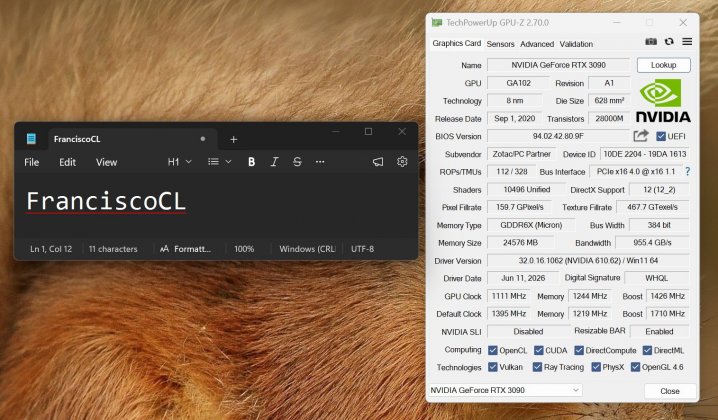Click the Notepad feedback megaphone icon
This screenshot has height=420, width=718.
click(378, 162)
